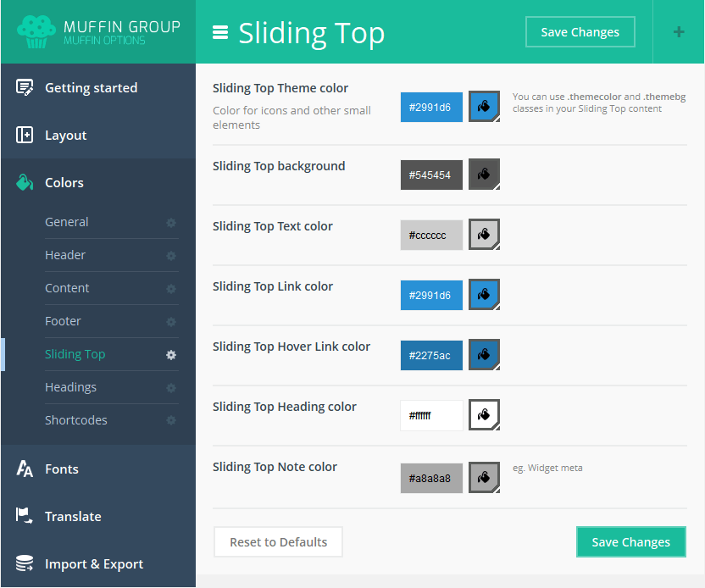Click the Muffin Group cupcake logo
This screenshot has width=705, height=588.
36,32
